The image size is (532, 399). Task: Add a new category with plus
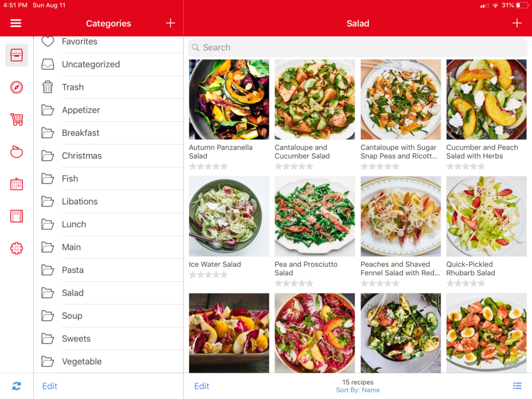170,23
